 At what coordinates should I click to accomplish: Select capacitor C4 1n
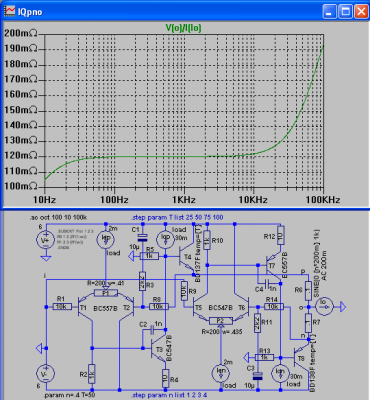(267, 284)
